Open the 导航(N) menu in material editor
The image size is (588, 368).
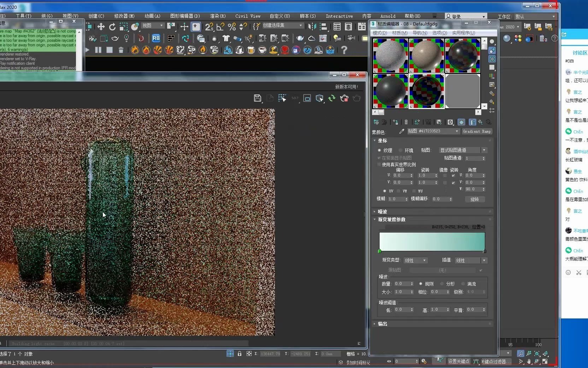pos(420,33)
